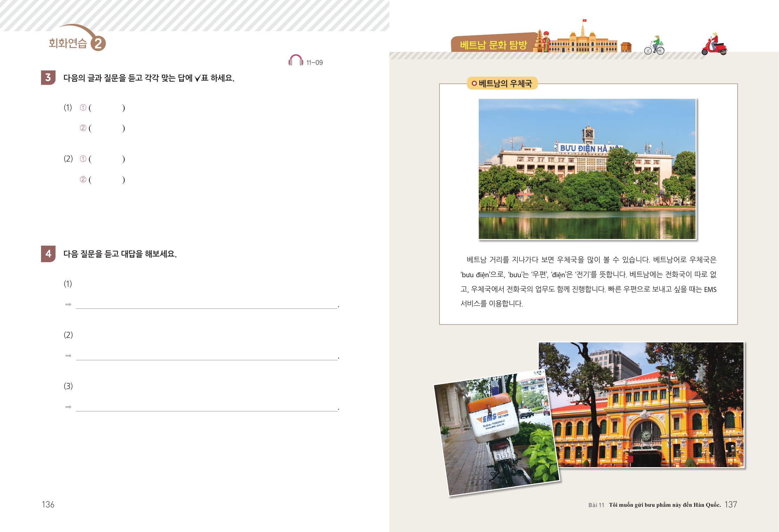
Task: Click the 베트남의 우체국 heading label
Action: click(502, 83)
